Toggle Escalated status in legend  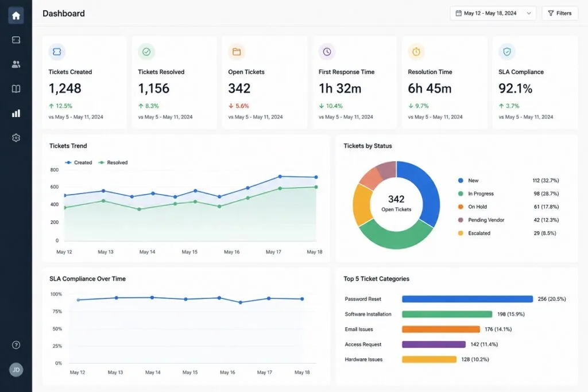[x=474, y=233]
